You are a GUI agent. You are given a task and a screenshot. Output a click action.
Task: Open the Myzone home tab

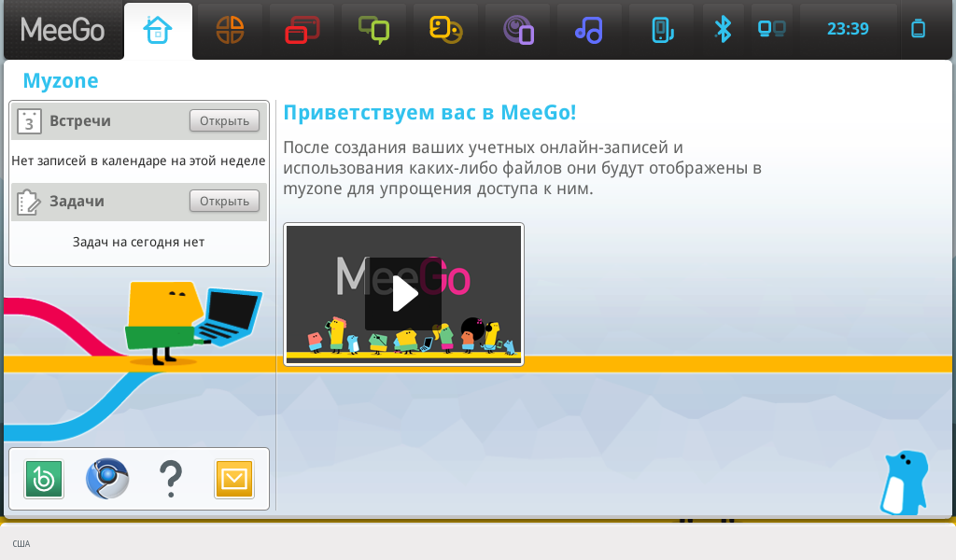pyautogui.click(x=158, y=30)
